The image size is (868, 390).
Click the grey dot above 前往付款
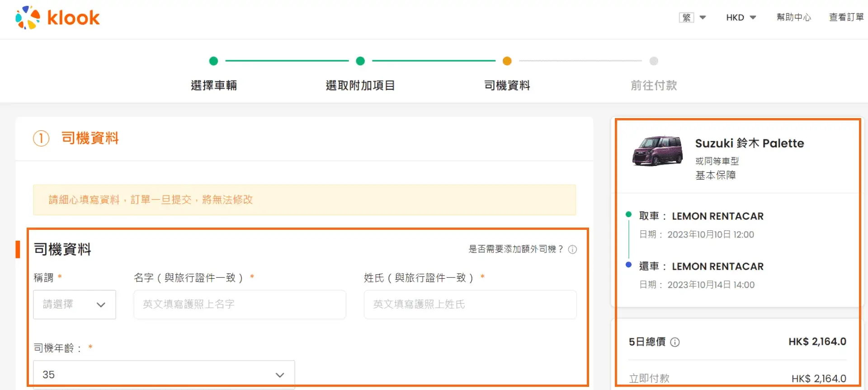tap(654, 61)
